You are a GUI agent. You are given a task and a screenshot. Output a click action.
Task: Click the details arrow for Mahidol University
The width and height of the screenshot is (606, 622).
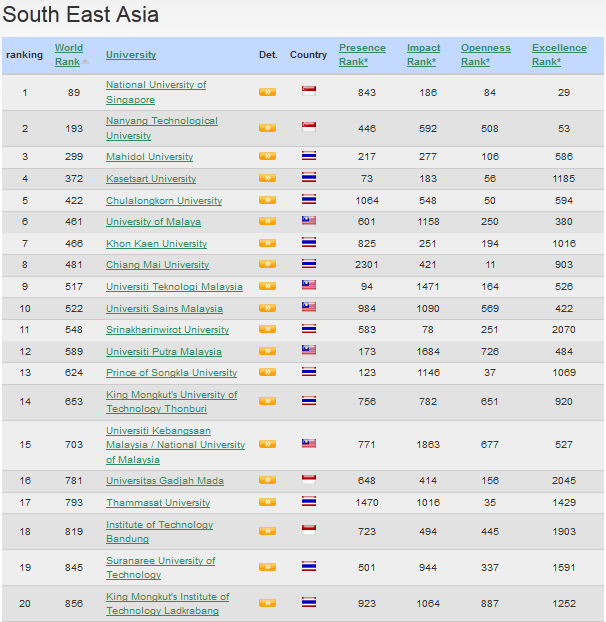pyautogui.click(x=267, y=156)
